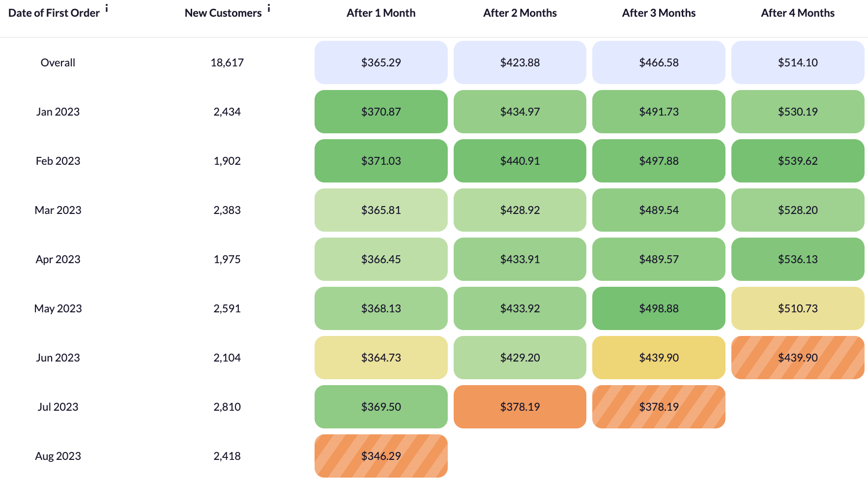Click the Overall row label
The width and height of the screenshot is (868, 484).
point(58,62)
